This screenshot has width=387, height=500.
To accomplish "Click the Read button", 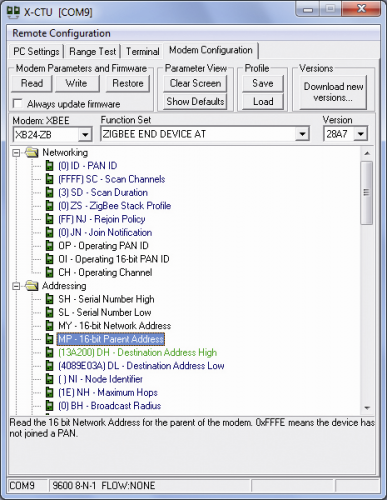I will tap(32, 83).
